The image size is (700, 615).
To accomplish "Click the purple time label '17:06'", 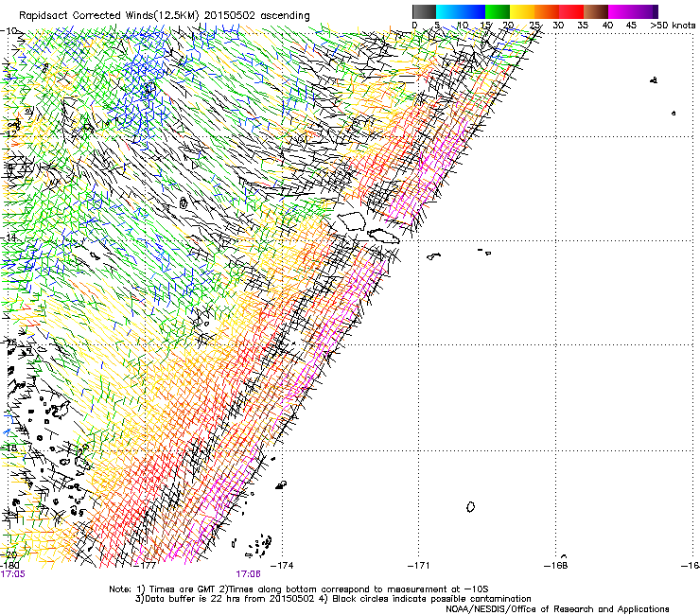I will [x=248, y=574].
